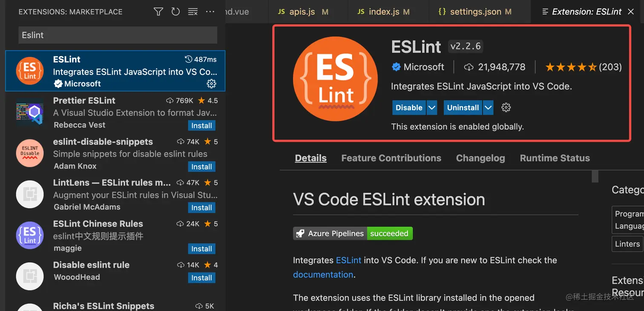Open manage gear for ESLint list item
The height and width of the screenshot is (311, 644).
211,84
